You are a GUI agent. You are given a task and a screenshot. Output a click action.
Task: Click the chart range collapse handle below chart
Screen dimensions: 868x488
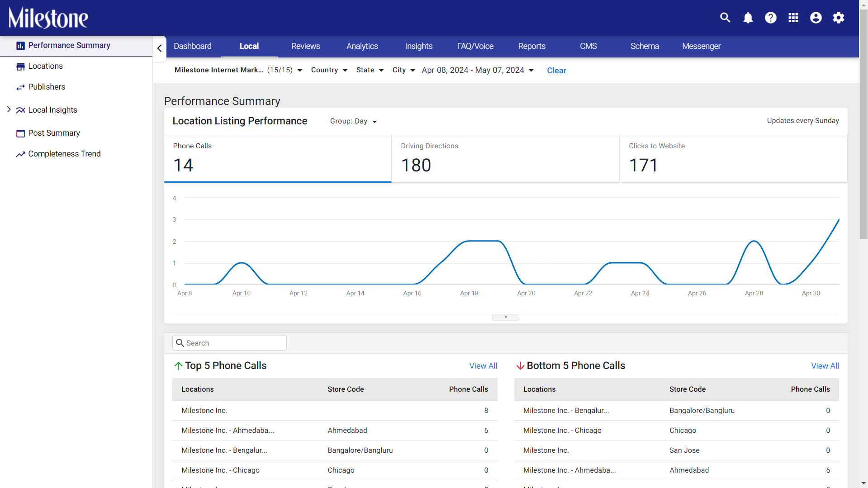tap(505, 317)
